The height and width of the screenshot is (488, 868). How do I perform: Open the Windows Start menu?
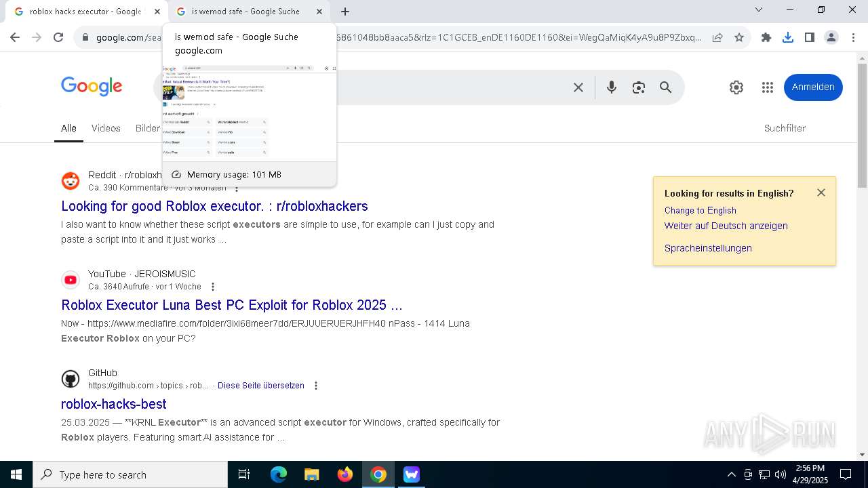coord(16,474)
